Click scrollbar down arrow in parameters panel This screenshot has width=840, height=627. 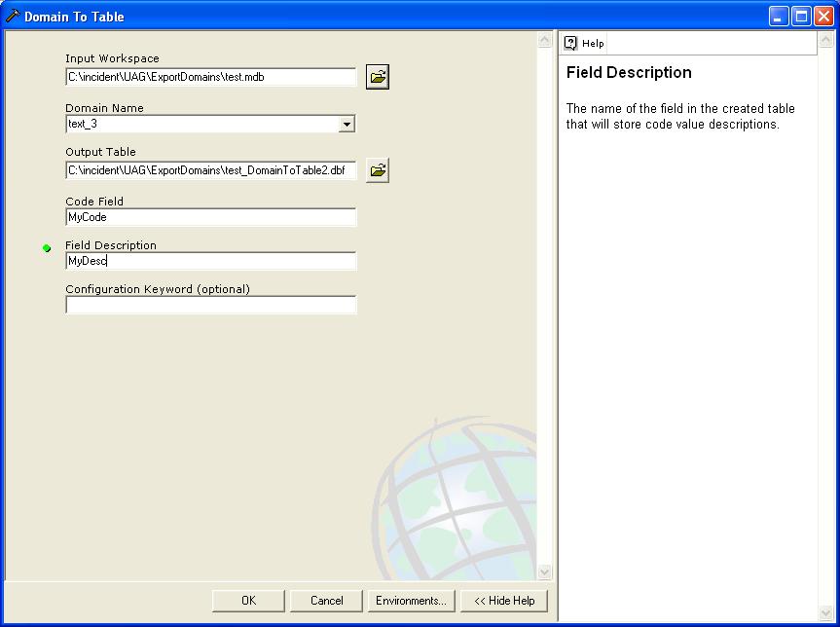click(544, 572)
